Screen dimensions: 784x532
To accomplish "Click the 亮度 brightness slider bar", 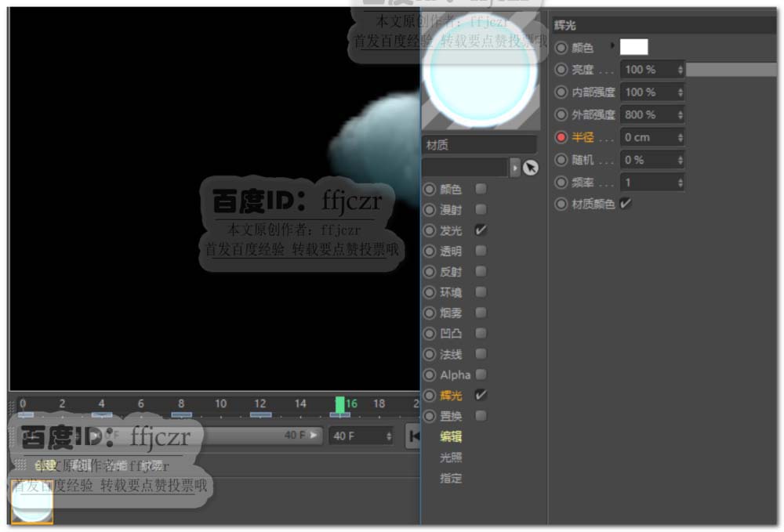I will [x=731, y=70].
